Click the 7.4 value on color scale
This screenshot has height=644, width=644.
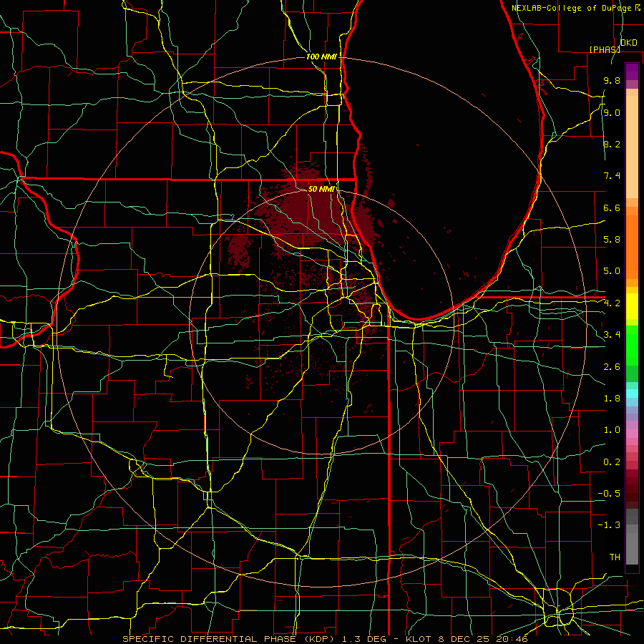pyautogui.click(x=612, y=176)
